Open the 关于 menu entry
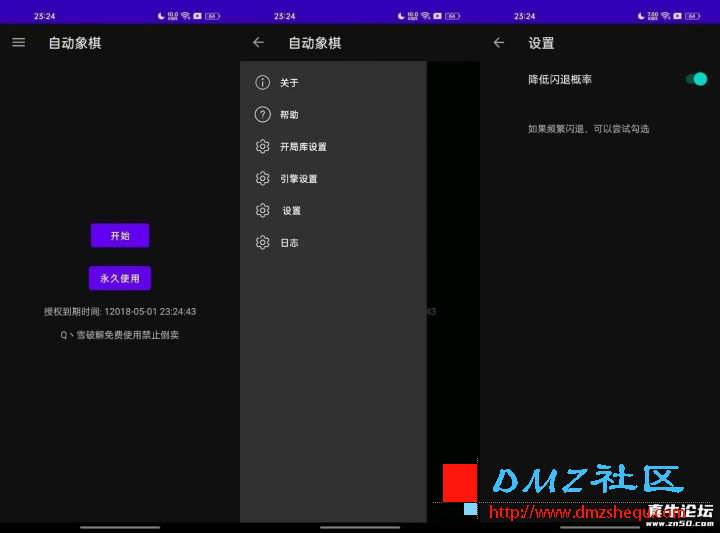The width and height of the screenshot is (720, 533). tap(289, 83)
